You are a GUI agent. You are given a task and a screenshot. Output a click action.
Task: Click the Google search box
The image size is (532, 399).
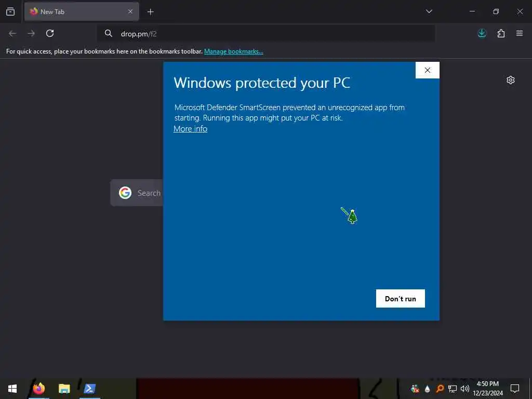(137, 193)
